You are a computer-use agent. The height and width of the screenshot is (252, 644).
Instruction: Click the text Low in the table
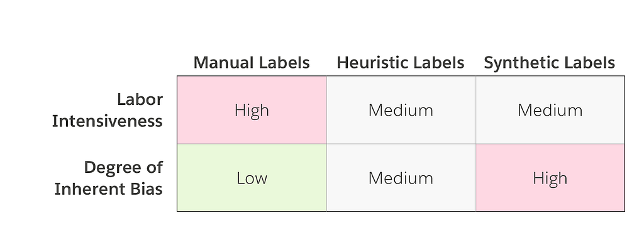coord(252,178)
